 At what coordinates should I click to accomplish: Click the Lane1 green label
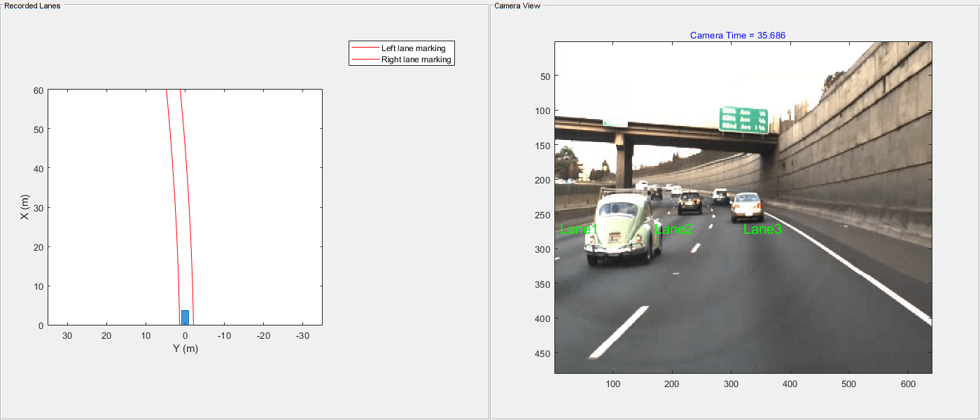(x=579, y=230)
